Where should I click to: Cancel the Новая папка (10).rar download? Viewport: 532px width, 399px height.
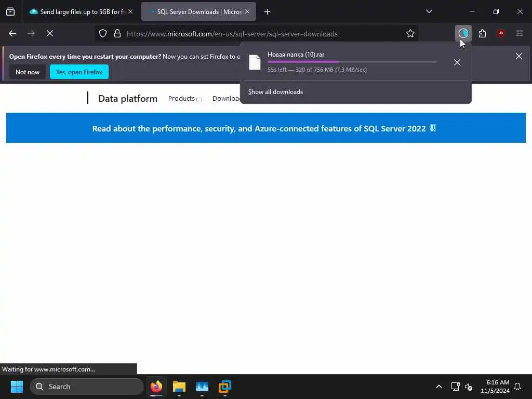coord(457,62)
